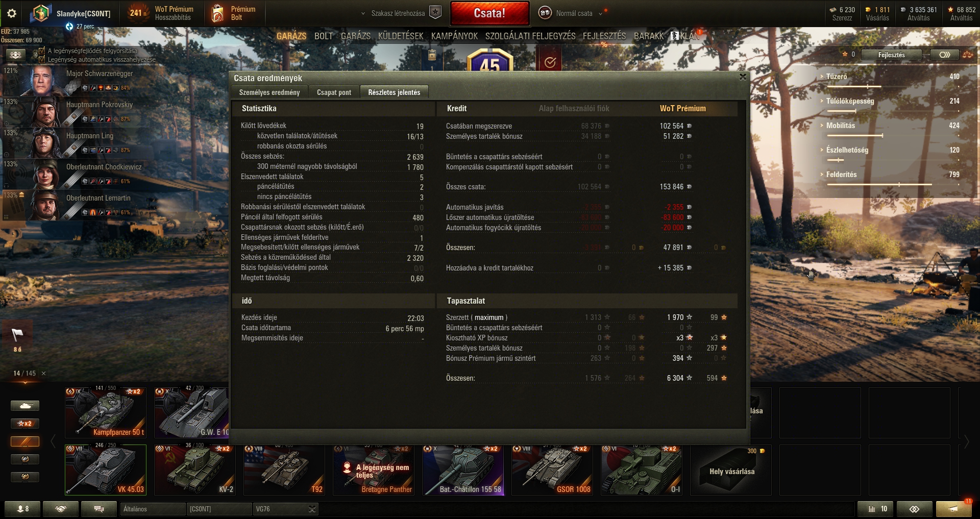Reset the 14 / 145 carousel filter
Viewport: 980px width, 519px height.
click(x=43, y=374)
